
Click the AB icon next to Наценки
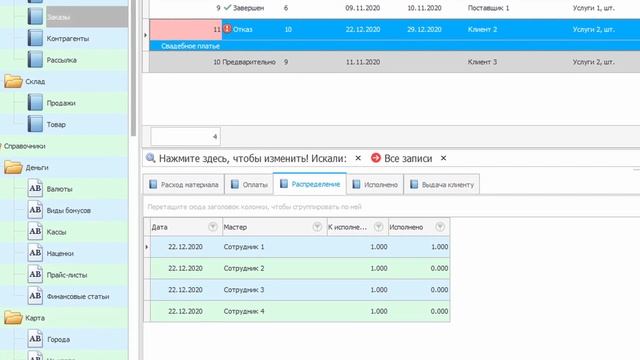point(35,253)
